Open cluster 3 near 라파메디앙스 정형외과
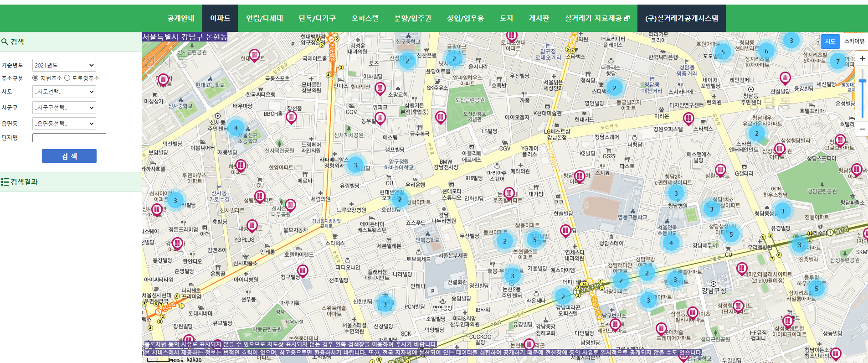This screenshot has height=363, width=868. 355,165
